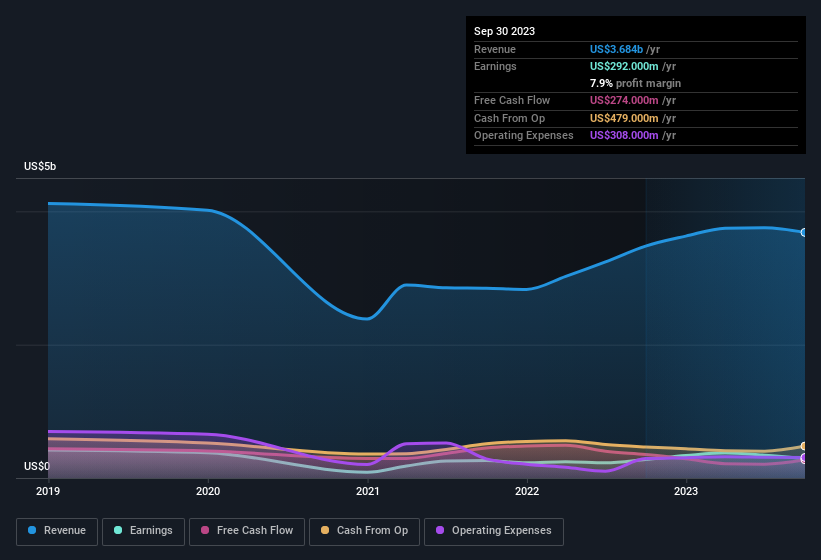The image size is (821, 560).
Task: Click the Cash From Op tooltip row label
Action: tap(509, 118)
